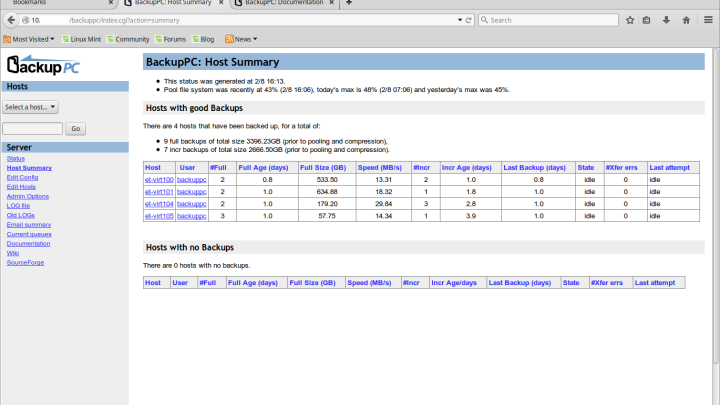Screen dimensions: 720x405
Task: Switch to the Bookmarks tab
Action: tap(29, 3)
